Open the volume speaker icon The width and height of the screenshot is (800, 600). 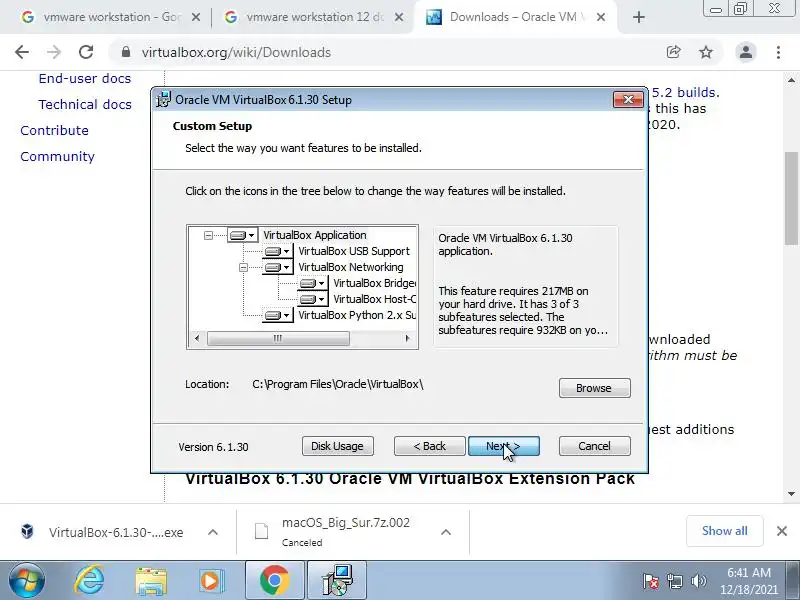click(698, 581)
